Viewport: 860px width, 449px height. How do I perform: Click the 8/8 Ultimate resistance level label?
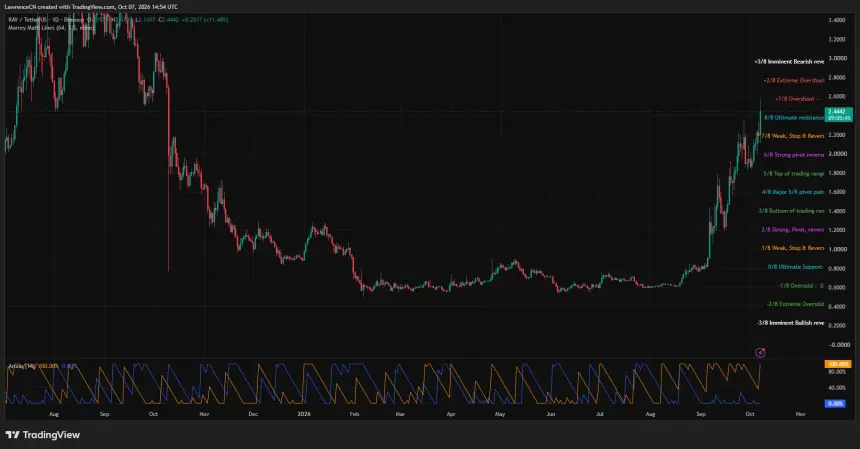[x=794, y=117]
